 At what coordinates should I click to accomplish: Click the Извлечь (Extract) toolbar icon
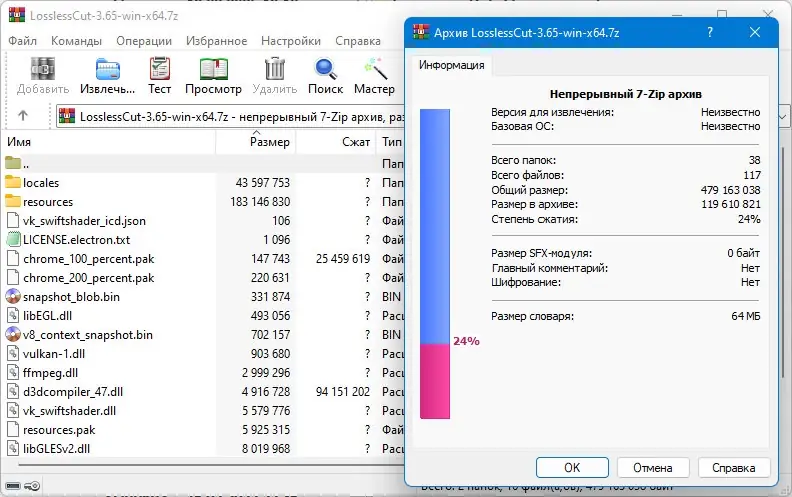(x=108, y=69)
